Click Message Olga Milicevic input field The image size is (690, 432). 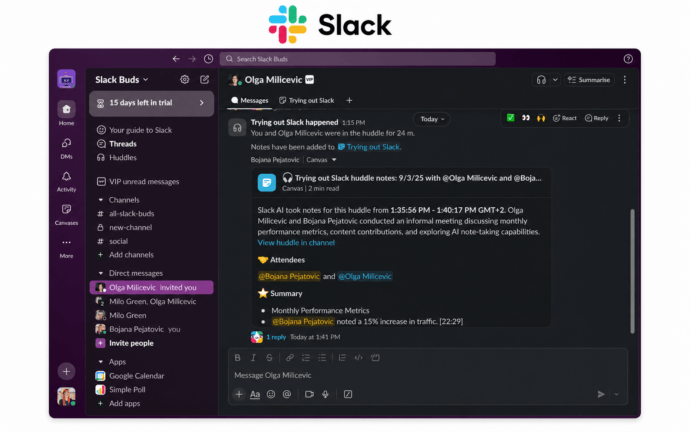[428, 375]
